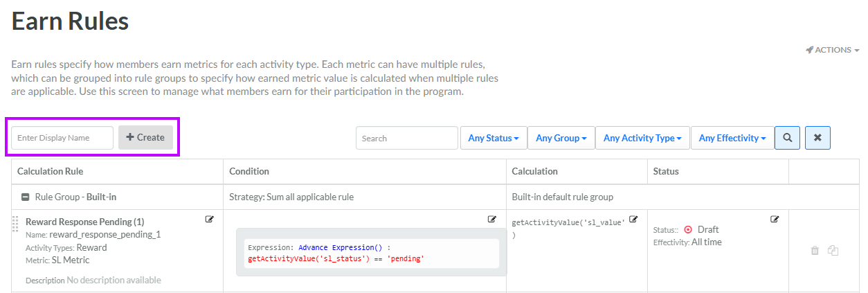Duplicate the Reward Response Pending rule
The image size is (868, 293).
tap(833, 251)
